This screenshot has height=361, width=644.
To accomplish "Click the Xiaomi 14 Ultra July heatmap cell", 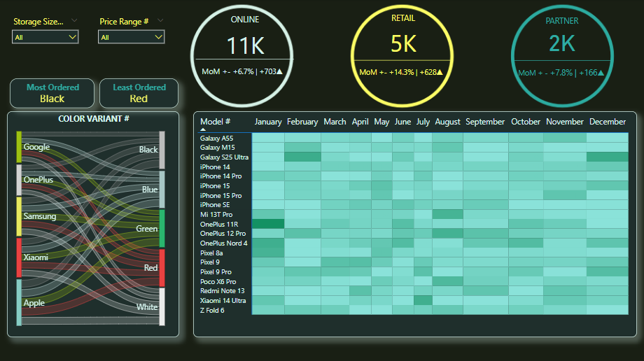I will (x=423, y=301).
